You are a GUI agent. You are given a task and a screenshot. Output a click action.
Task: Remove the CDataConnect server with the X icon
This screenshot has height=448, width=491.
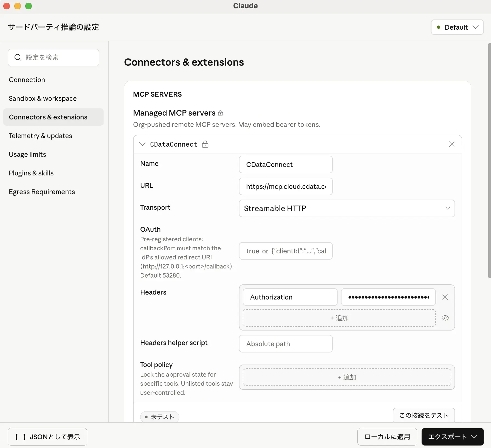[452, 144]
